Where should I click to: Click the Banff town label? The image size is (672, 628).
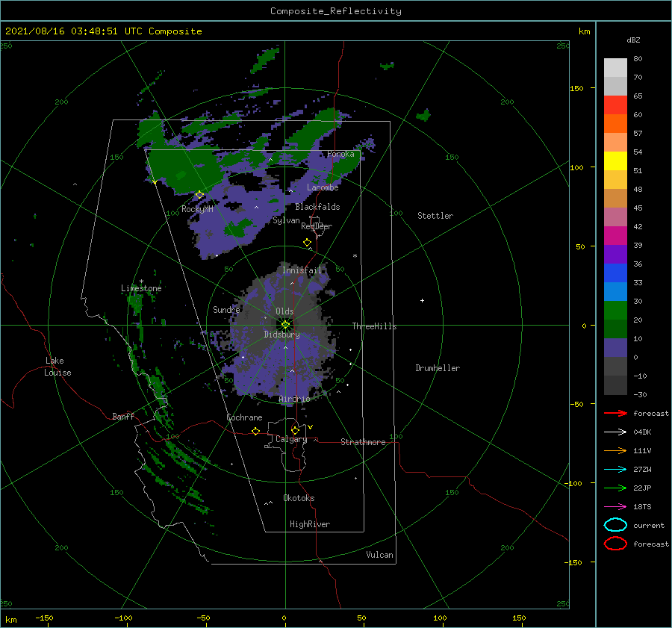pyautogui.click(x=123, y=417)
